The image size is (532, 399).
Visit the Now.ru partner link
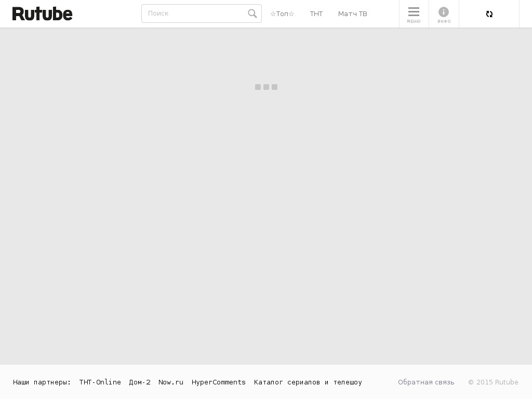pos(171,382)
